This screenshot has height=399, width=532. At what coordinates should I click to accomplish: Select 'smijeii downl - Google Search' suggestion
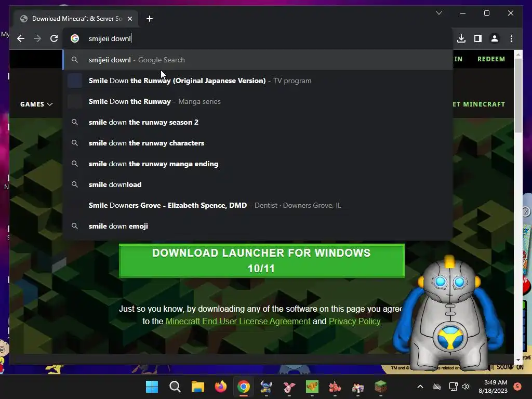coord(258,60)
